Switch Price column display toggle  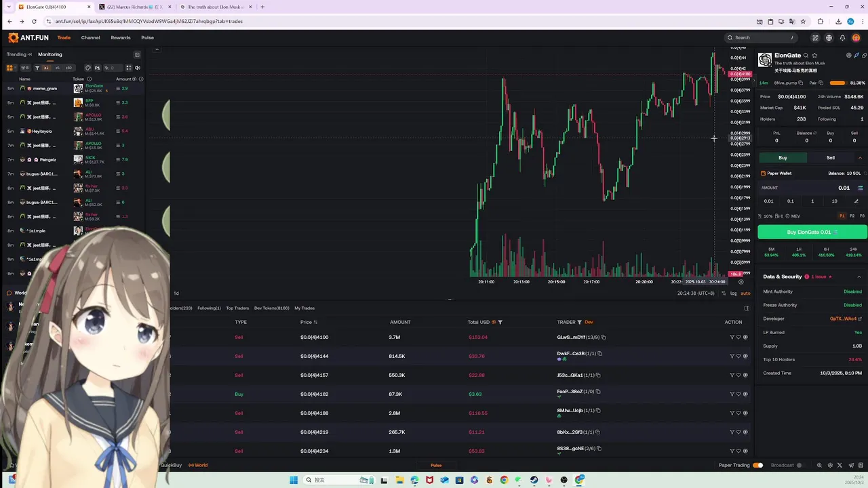coord(315,322)
